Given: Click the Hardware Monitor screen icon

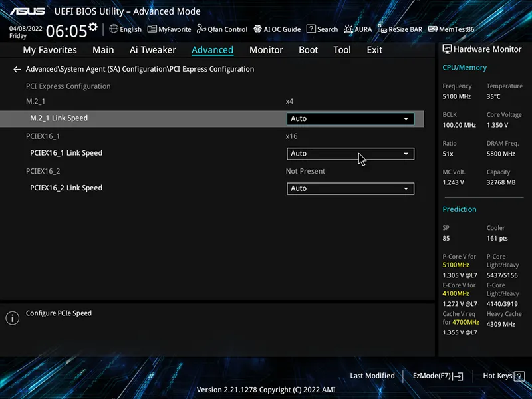Looking at the screenshot, I should point(447,49).
